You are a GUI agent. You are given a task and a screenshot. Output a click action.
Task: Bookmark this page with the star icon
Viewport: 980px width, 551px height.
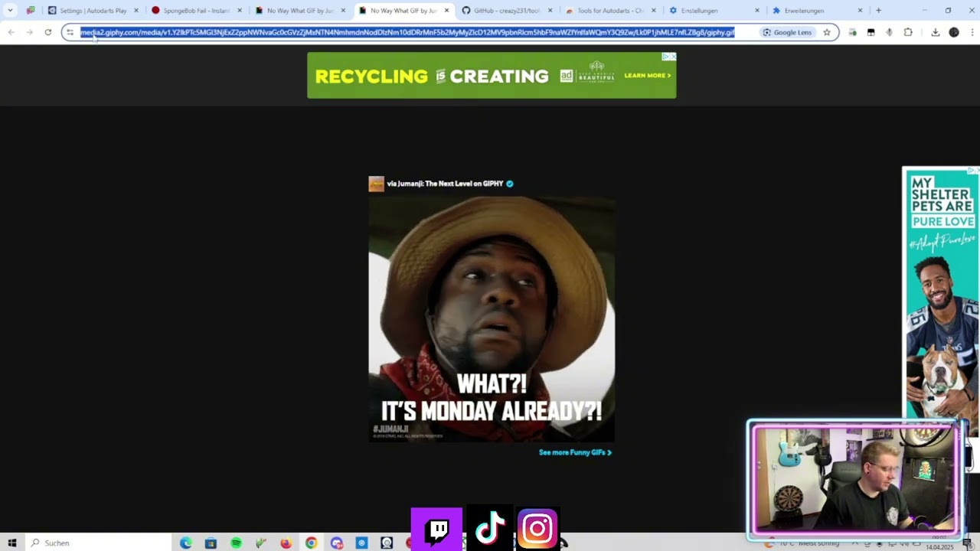[x=827, y=32]
